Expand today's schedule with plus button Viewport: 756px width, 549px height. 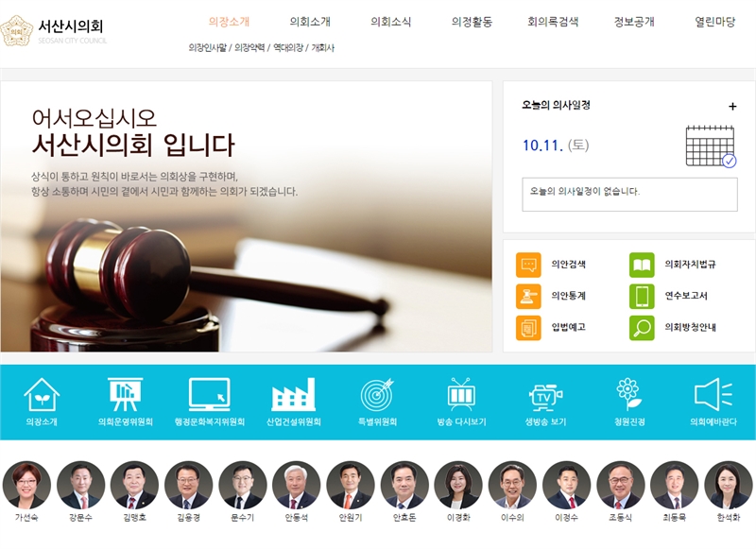tap(732, 107)
